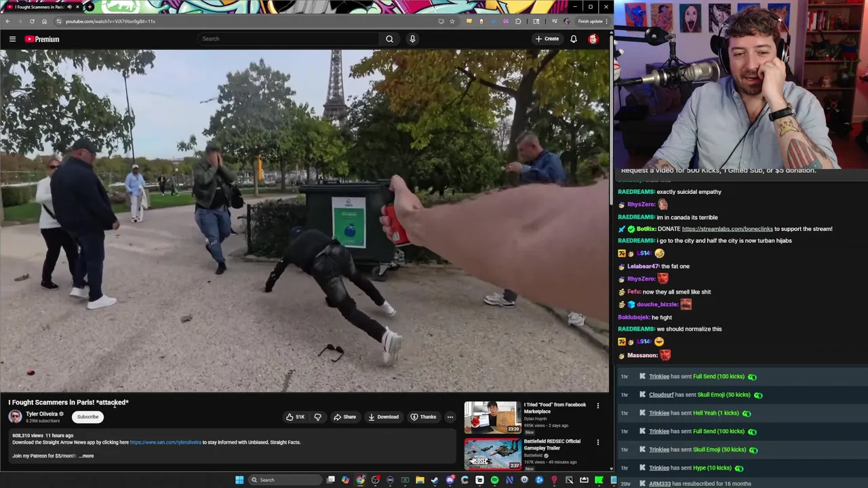The width and height of the screenshot is (868, 488).
Task: Click the page scrollbar down arrow
Action: 611,468
